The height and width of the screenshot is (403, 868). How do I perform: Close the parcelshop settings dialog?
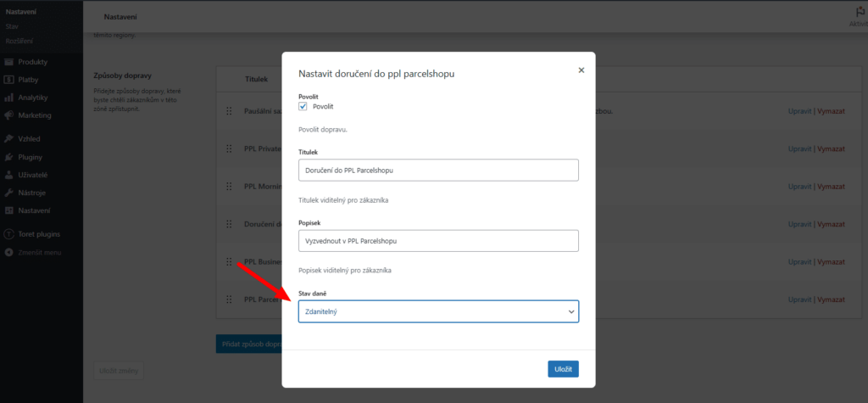point(581,70)
